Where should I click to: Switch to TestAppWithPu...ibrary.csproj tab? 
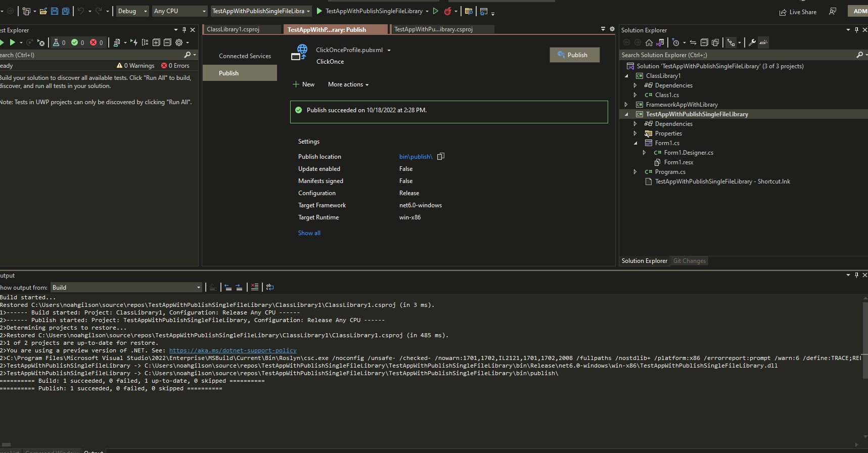coord(442,29)
